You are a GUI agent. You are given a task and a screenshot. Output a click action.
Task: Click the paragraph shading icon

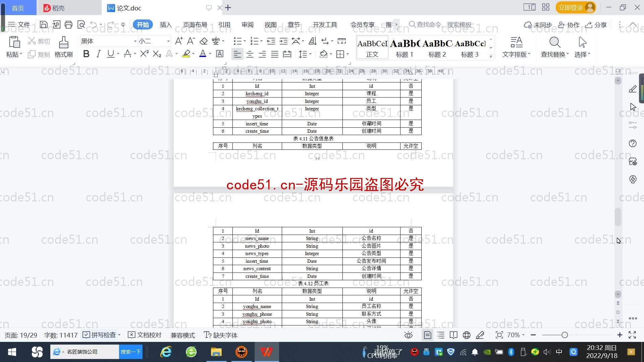click(323, 54)
